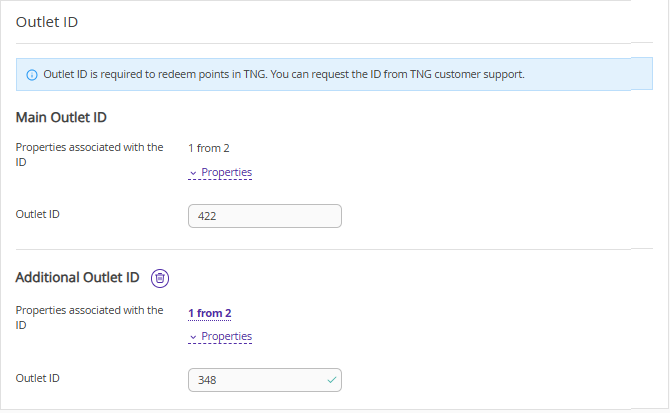The height and width of the screenshot is (413, 670).
Task: Expand Properties under Main Outlet ID
Action: click(226, 172)
